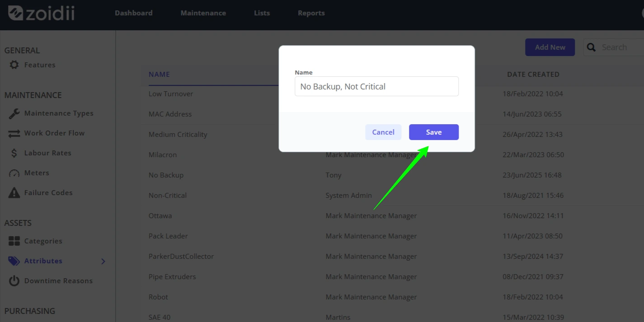Open Labour Rates page

(48, 153)
